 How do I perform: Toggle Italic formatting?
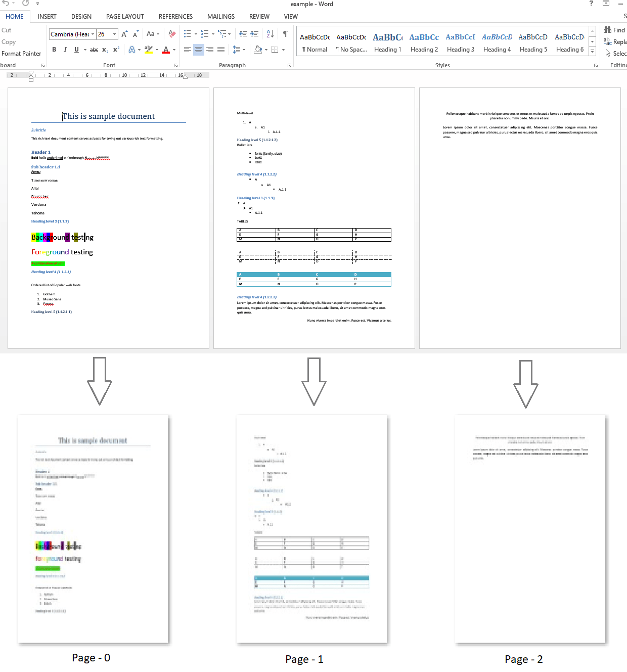click(65, 50)
